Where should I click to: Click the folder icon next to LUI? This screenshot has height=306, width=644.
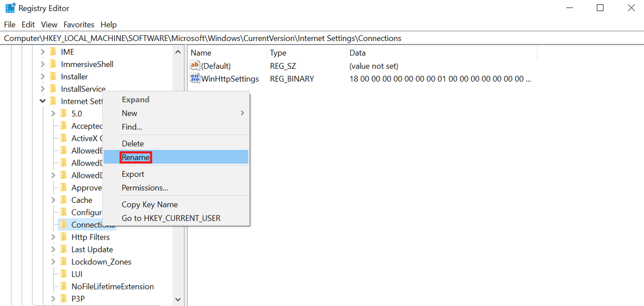pyautogui.click(x=65, y=273)
